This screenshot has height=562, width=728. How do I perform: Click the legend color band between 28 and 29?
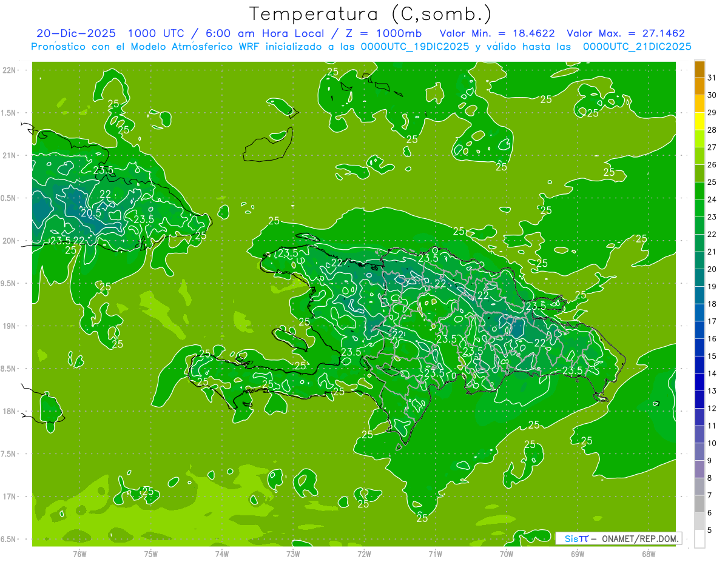(699, 121)
